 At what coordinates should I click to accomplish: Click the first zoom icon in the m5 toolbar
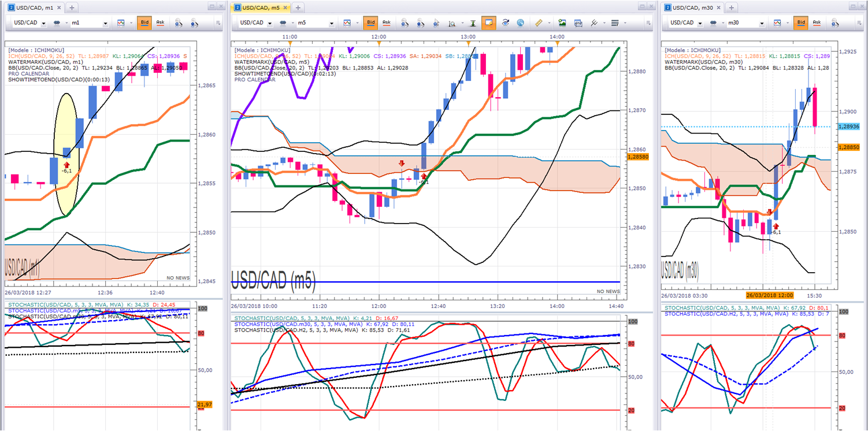tap(405, 23)
